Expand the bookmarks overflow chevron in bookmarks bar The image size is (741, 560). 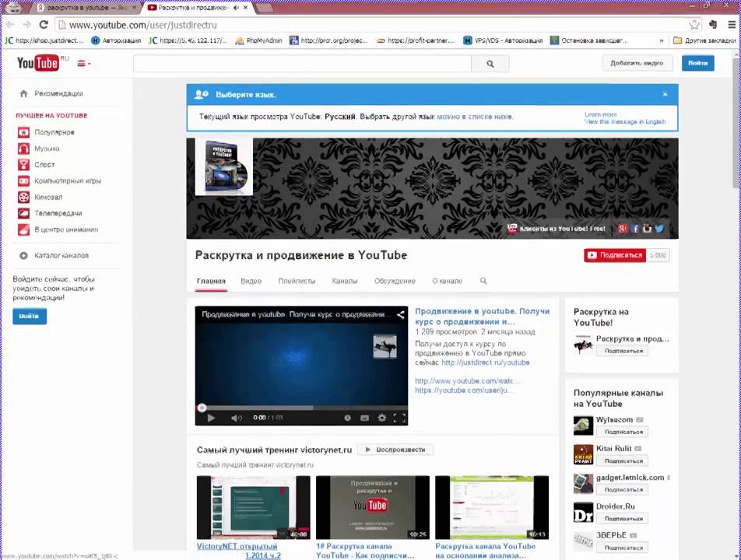coord(662,40)
